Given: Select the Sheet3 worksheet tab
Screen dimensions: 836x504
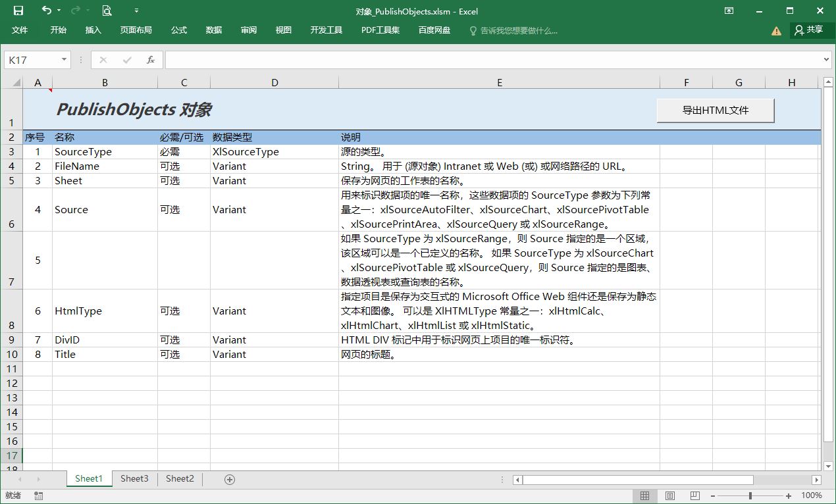Looking at the screenshot, I should [x=134, y=478].
